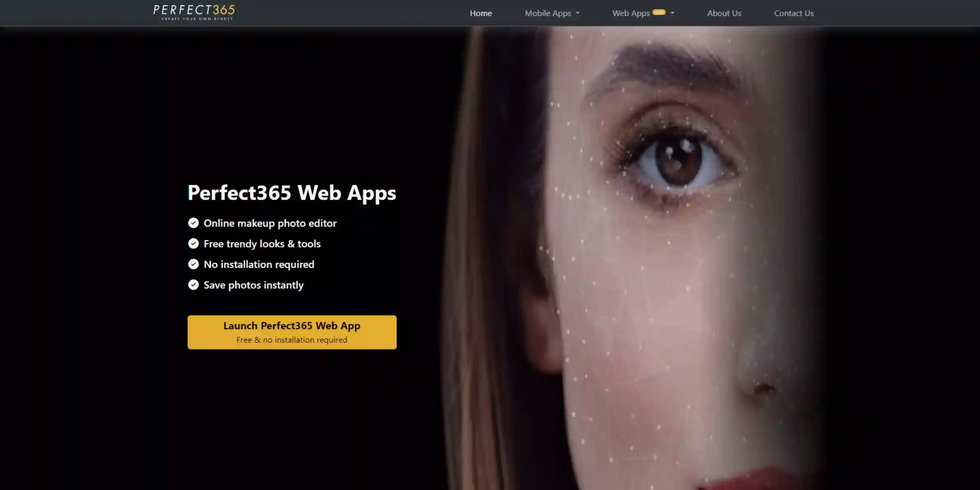The width and height of the screenshot is (980, 490).
Task: Go to the About Us page
Action: (x=724, y=13)
